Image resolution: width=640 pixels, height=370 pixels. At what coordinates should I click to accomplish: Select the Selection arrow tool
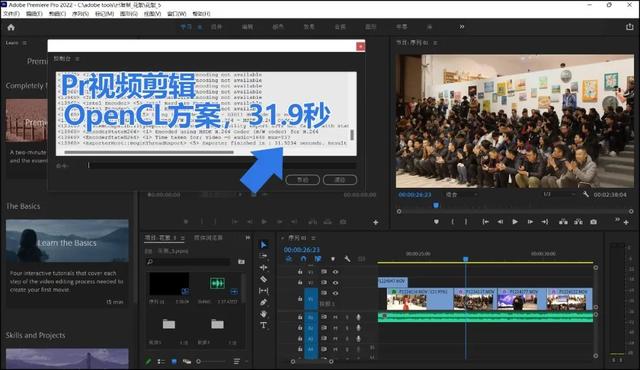pyautogui.click(x=264, y=244)
